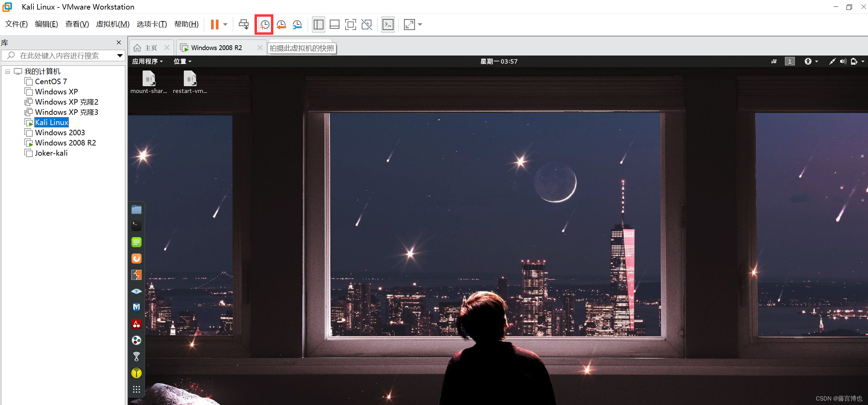Open the 选项卡(T) menu
Image resolution: width=868 pixels, height=405 pixels.
point(152,24)
